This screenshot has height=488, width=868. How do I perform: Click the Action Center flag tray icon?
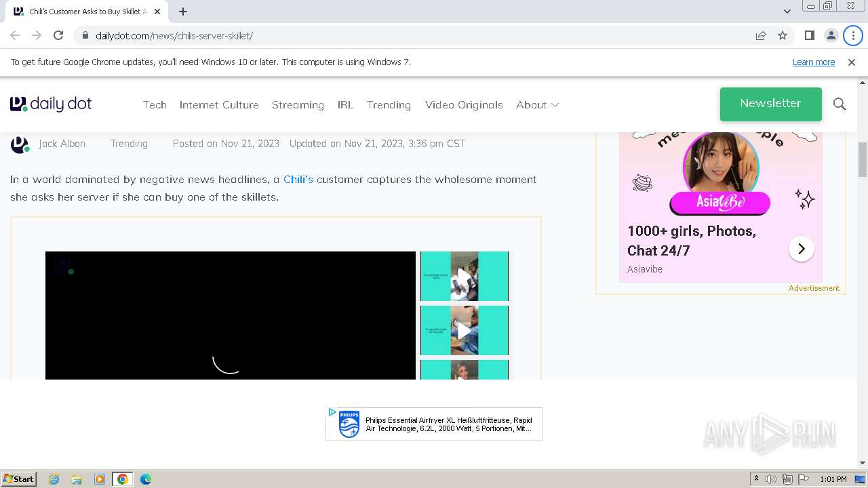click(803, 479)
